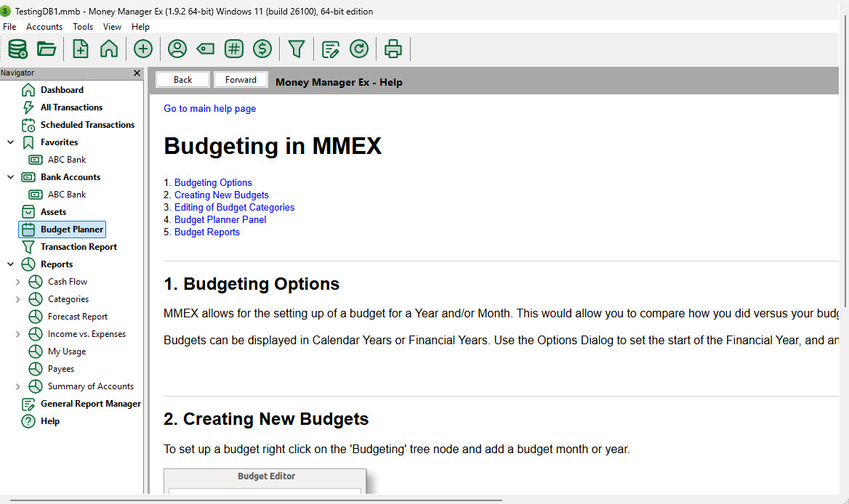Open the Help menu
This screenshot has height=504, width=849.
(x=140, y=26)
